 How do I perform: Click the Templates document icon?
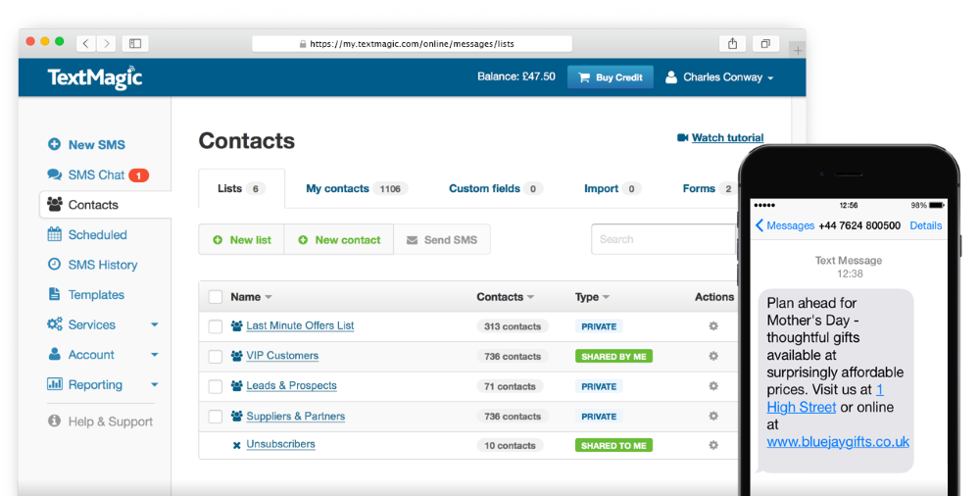54,294
